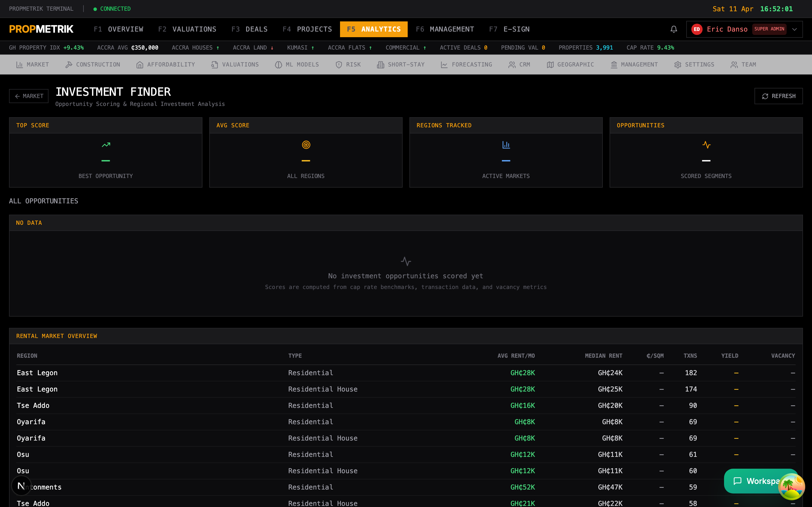
Task: Click the Refresh button
Action: click(778, 96)
